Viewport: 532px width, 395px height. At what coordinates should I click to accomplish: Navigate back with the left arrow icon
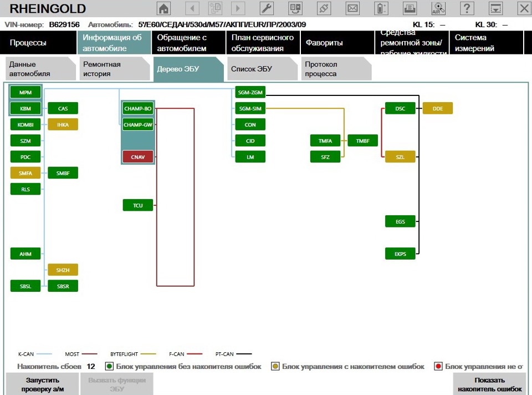[192, 8]
